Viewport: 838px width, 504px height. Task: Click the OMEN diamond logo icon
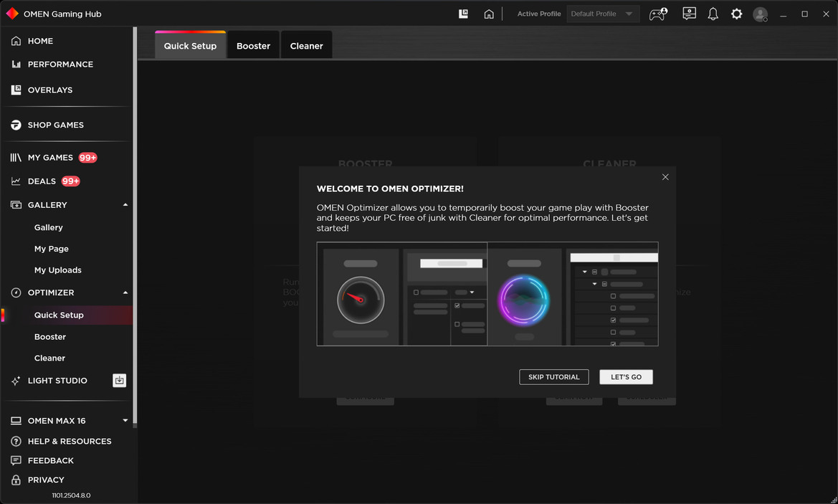point(11,14)
